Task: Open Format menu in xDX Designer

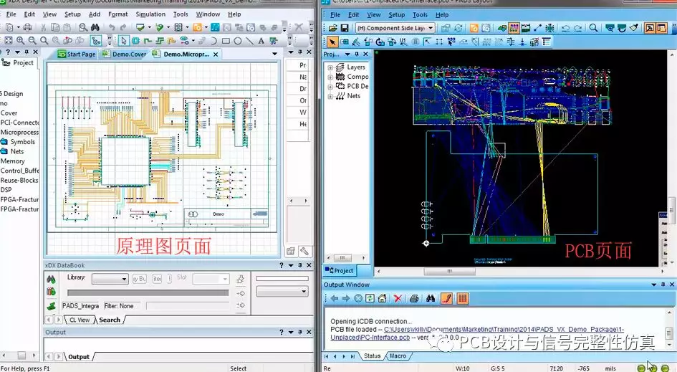Action: coord(118,14)
